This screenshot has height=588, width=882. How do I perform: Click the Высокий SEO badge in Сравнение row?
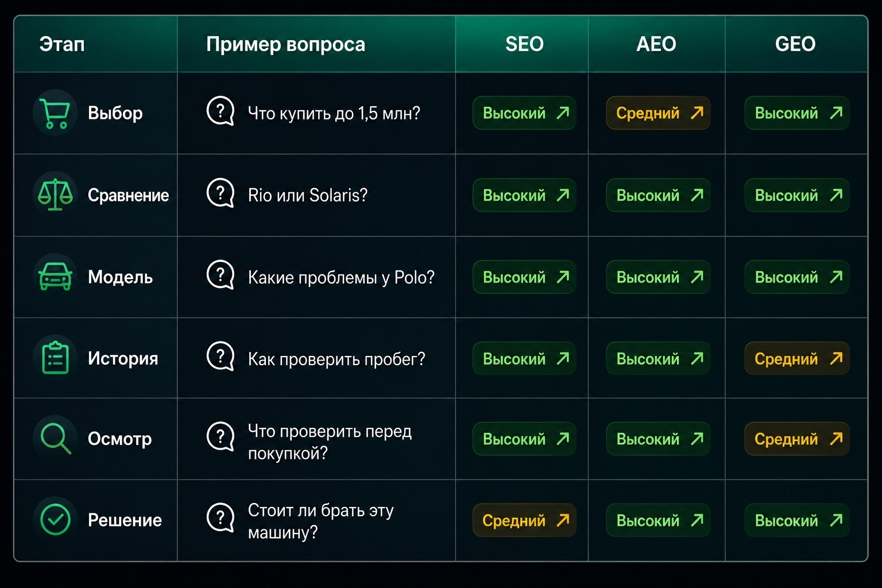click(524, 195)
